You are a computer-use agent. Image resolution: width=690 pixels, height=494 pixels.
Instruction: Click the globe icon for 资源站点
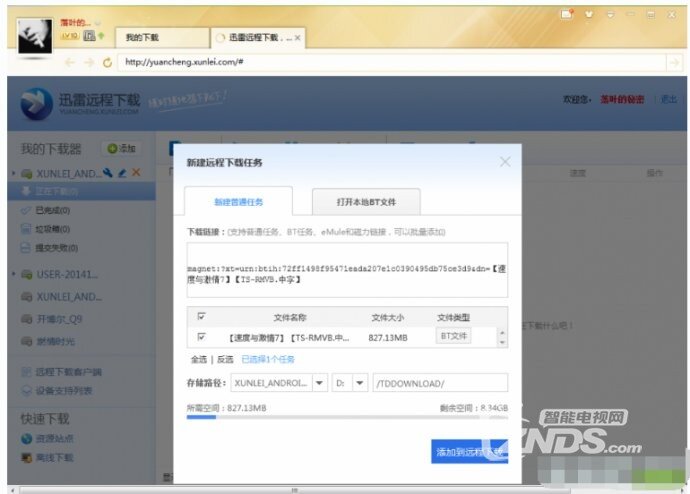26,439
